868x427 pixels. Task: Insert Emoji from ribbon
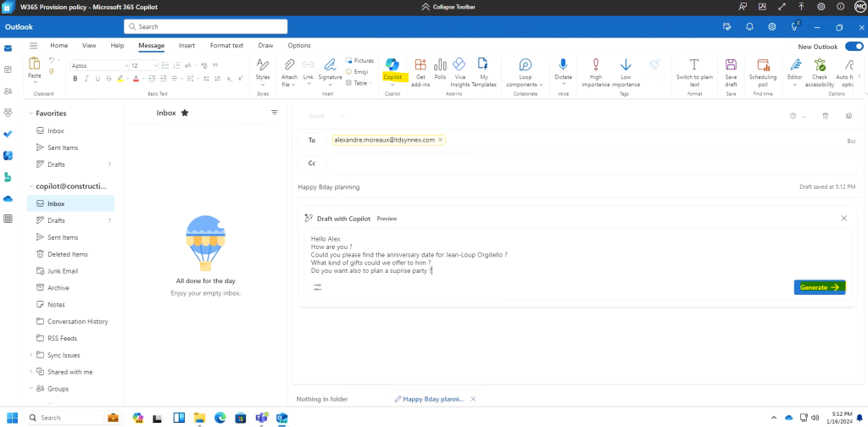[x=357, y=71]
